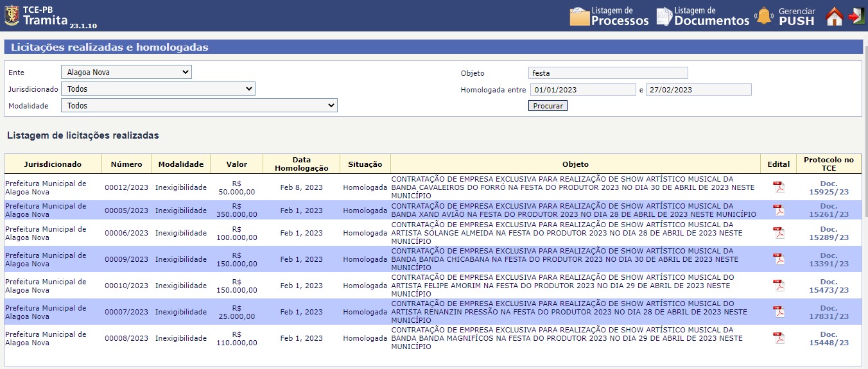The image size is (868, 369).
Task: Open edital PDF for licitação 00010/2023
Action: point(778,285)
